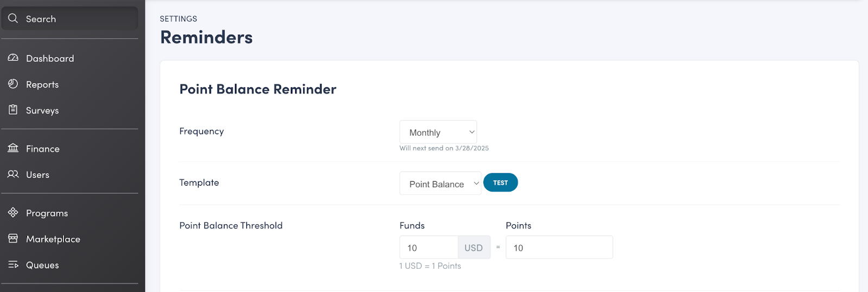
Task: Click the Dashboard gauge icon
Action: point(13,58)
